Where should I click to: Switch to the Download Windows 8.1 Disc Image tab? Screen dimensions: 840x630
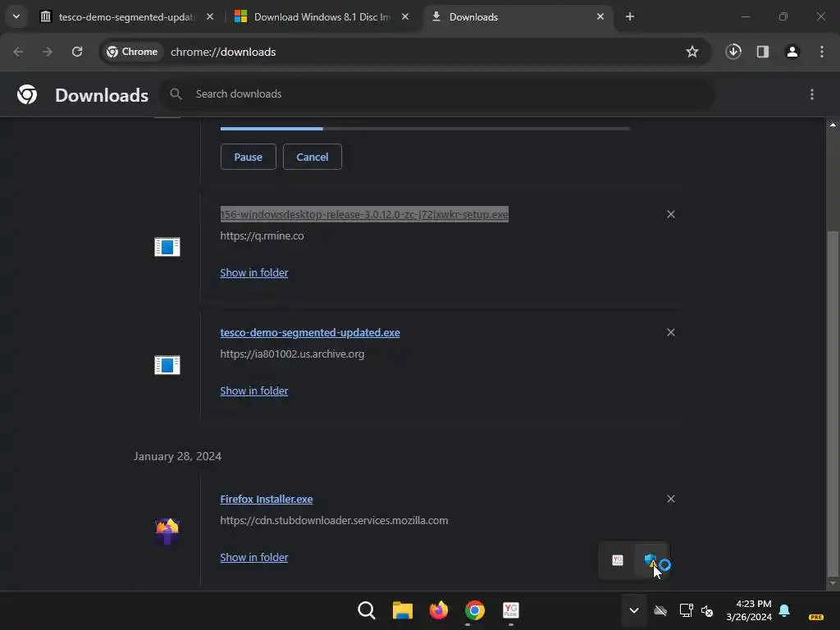pyautogui.click(x=322, y=16)
